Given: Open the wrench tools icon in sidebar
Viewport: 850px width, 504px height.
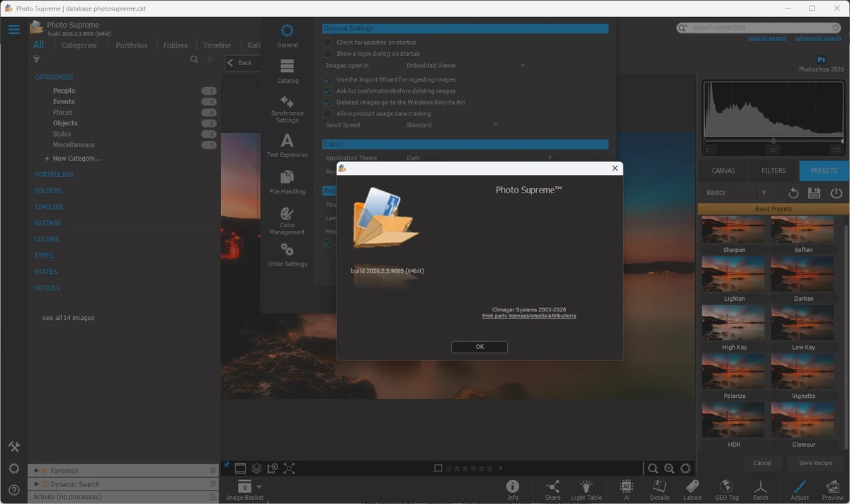Looking at the screenshot, I should [13, 447].
